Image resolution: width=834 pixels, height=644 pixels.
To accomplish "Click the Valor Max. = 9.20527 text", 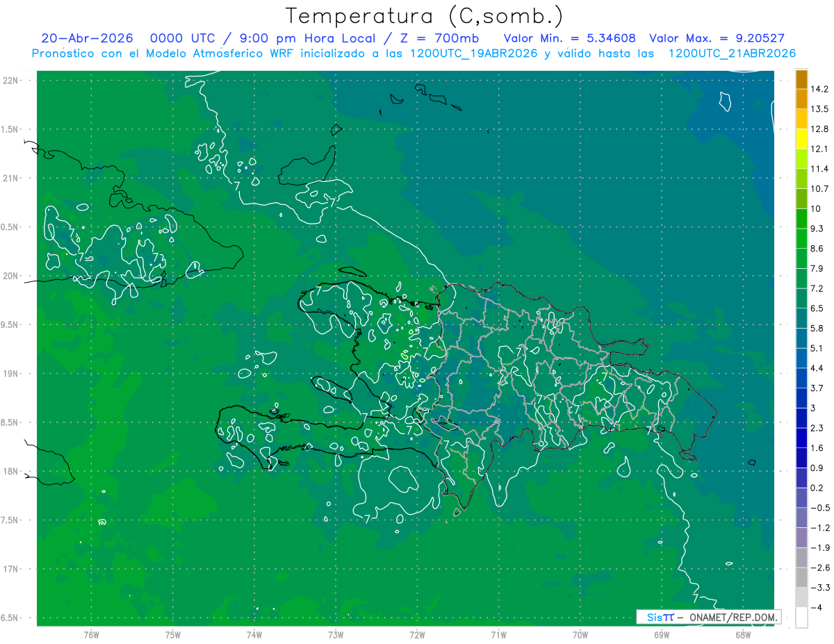I will pyautogui.click(x=717, y=38).
